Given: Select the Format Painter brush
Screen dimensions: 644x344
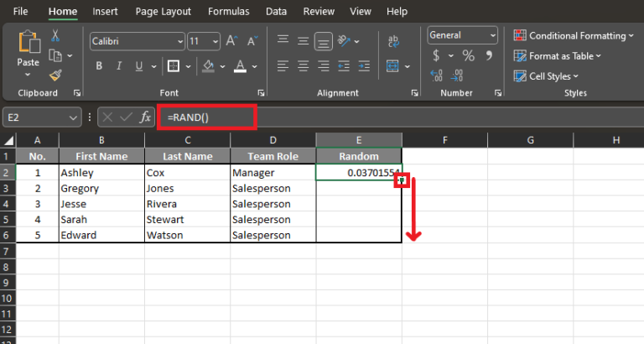Looking at the screenshot, I should (x=55, y=76).
